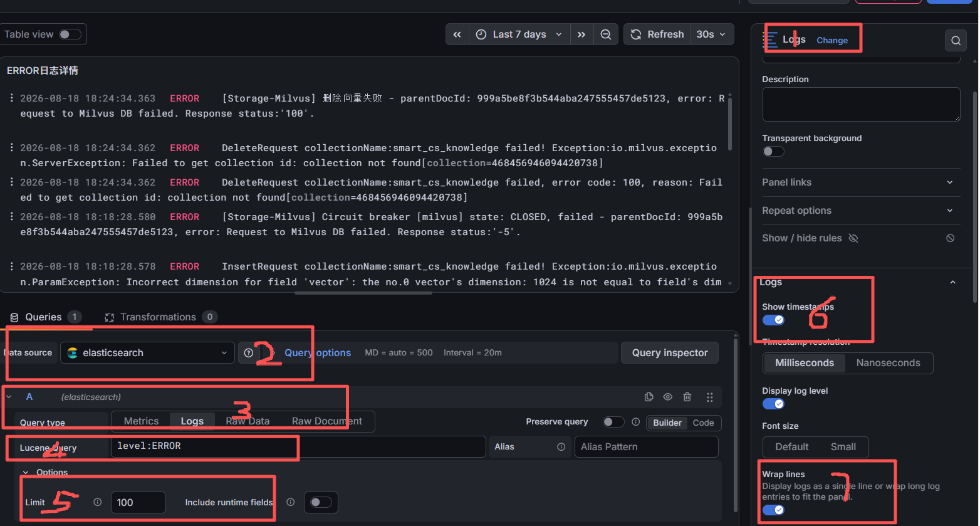Toggle Display log level switch

tap(773, 404)
